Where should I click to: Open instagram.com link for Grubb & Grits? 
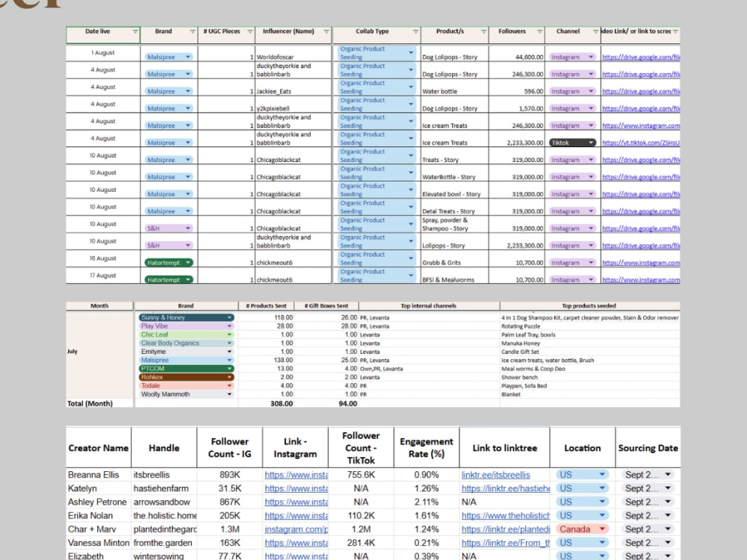pyautogui.click(x=641, y=263)
